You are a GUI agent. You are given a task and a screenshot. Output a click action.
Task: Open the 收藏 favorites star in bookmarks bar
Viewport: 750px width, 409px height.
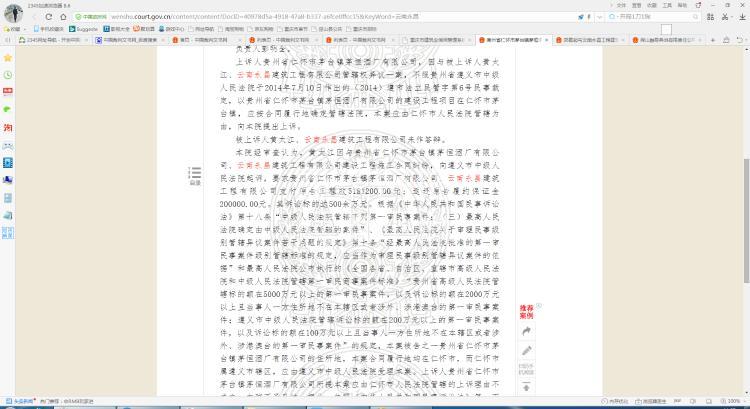[12, 29]
